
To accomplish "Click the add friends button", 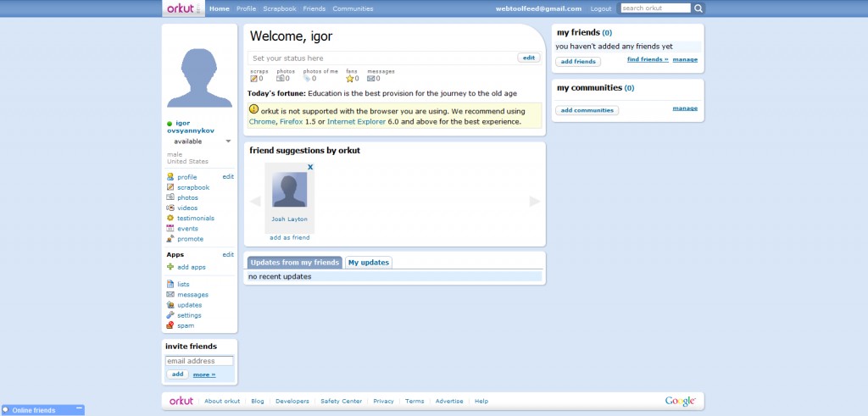I will point(578,61).
